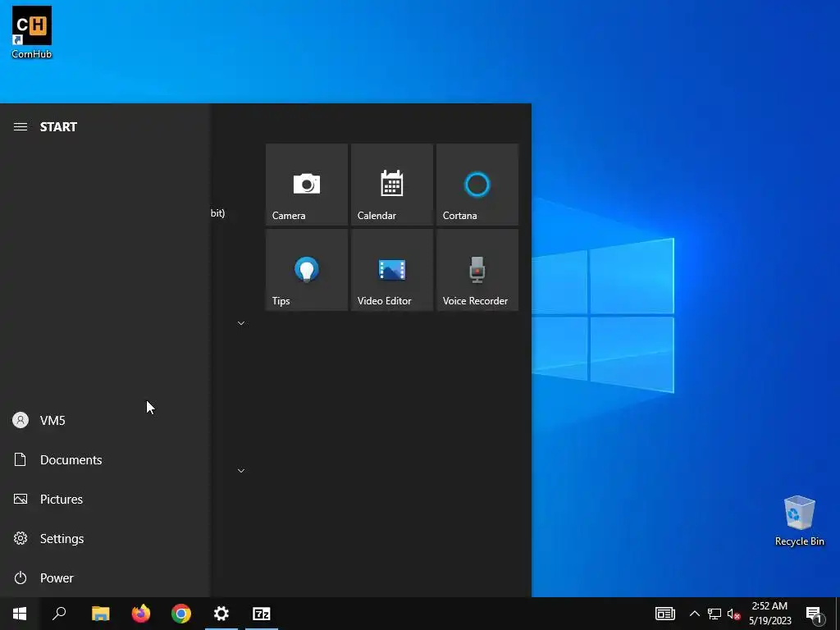Open the Power options menu

(x=104, y=578)
